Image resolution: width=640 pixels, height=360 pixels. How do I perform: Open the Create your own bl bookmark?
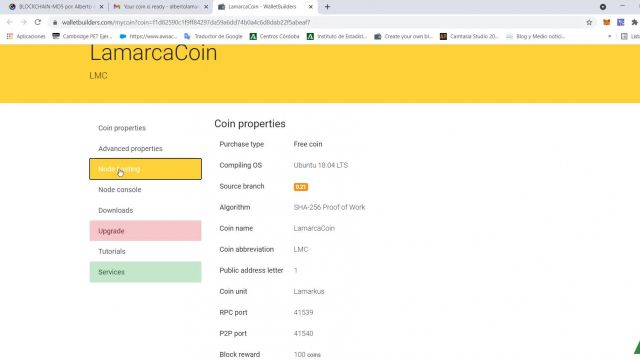coord(403,36)
